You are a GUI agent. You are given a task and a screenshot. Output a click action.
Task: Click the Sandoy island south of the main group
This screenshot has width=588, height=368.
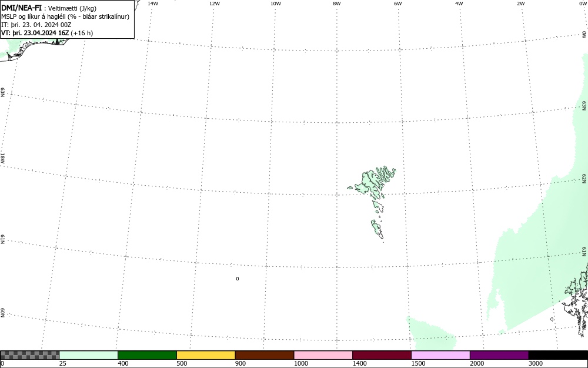pos(378,206)
